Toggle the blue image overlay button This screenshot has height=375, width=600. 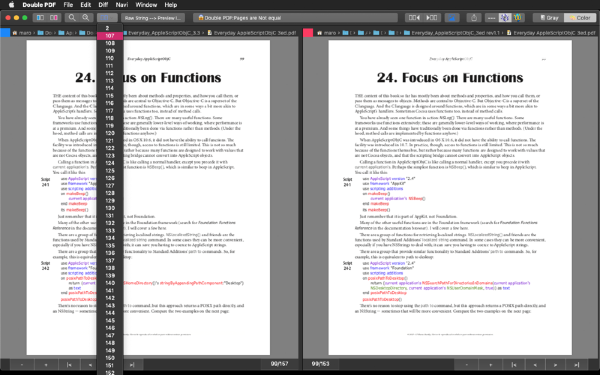pyautogui.click(x=452, y=18)
